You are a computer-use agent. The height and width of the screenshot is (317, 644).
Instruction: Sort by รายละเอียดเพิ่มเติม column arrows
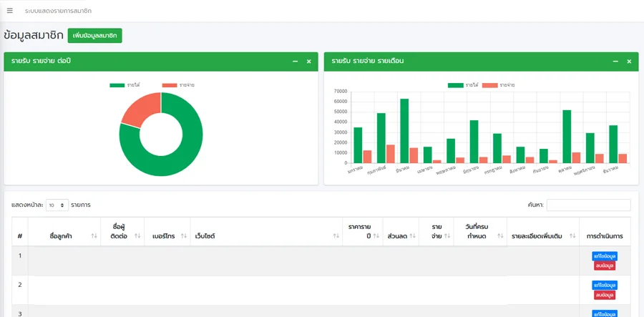pos(572,235)
